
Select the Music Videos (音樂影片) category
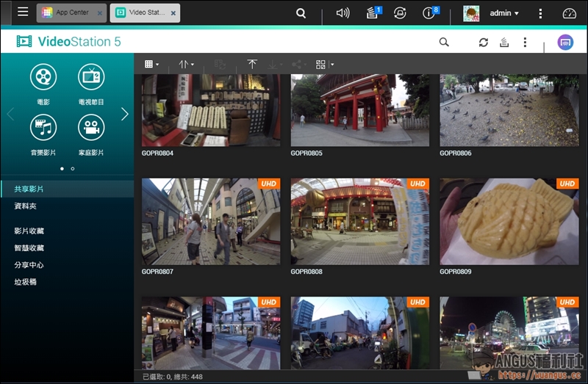click(x=43, y=128)
